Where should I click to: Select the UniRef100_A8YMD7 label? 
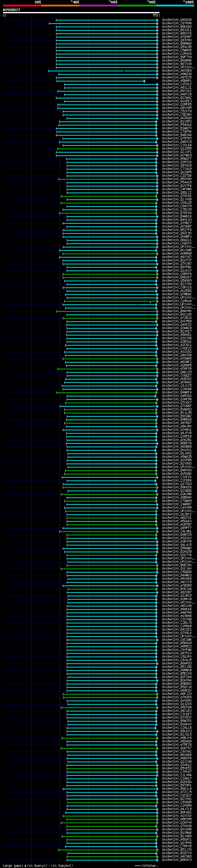point(177,422)
